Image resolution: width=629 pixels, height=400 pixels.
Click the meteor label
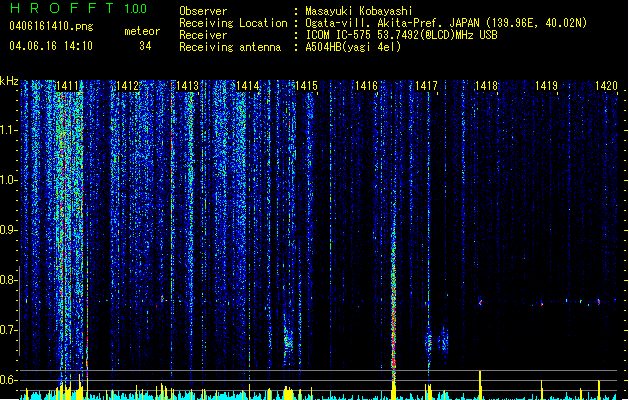(142, 31)
